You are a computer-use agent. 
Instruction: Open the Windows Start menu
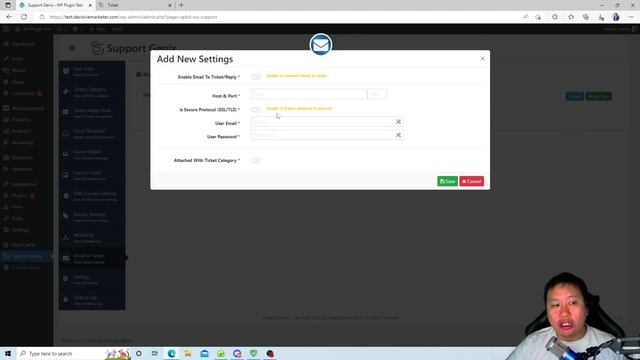pyautogui.click(x=8, y=353)
